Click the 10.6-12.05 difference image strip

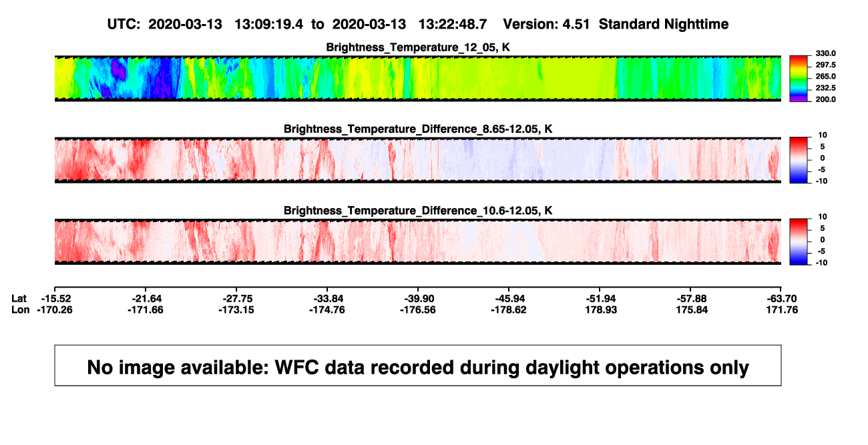418,242
